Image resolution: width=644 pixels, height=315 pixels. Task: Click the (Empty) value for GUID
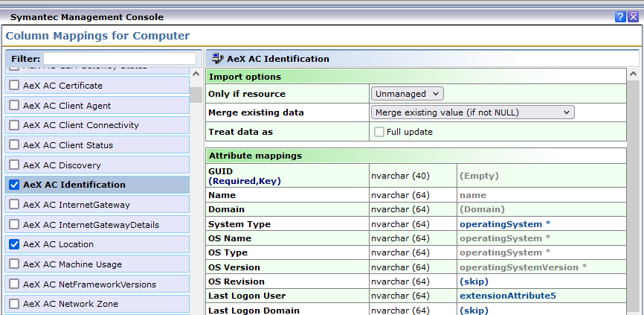tap(479, 176)
